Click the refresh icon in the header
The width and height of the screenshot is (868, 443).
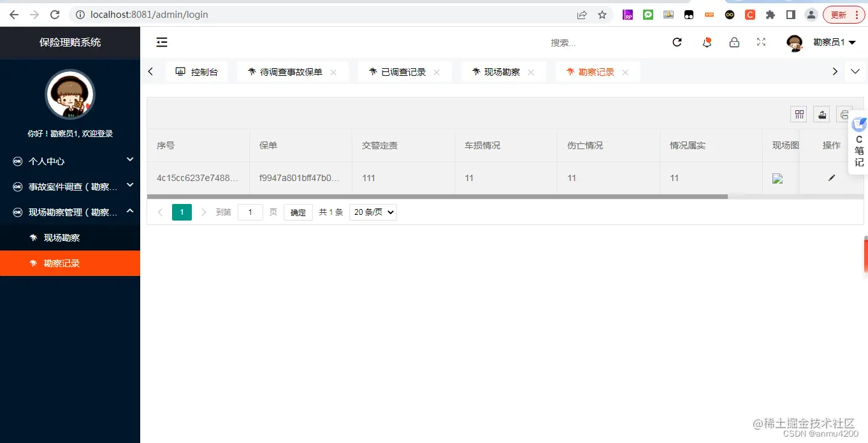(677, 42)
